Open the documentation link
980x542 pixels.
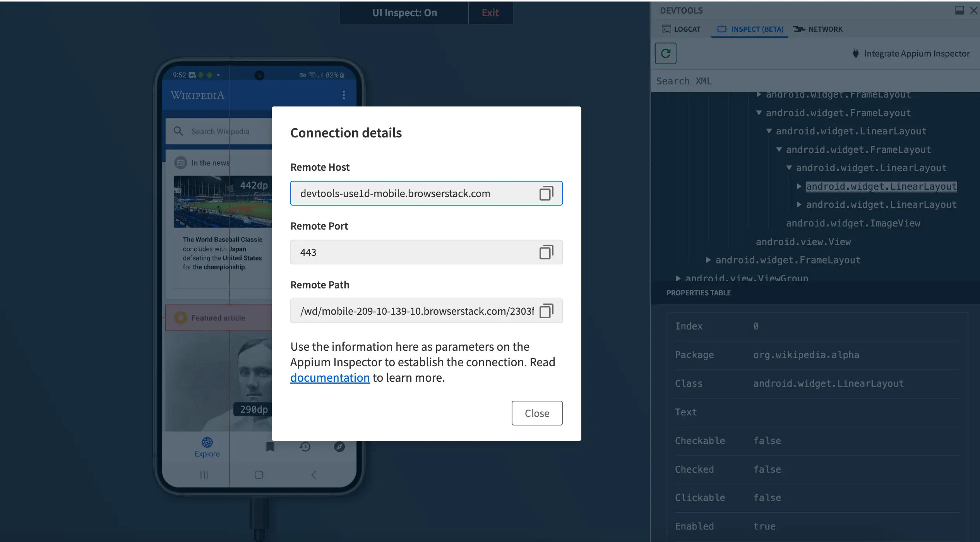[330, 377]
